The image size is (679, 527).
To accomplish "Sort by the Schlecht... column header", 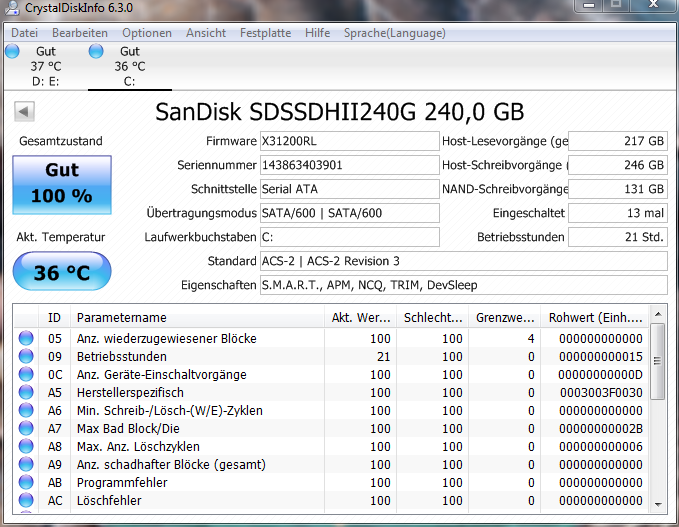I will click(x=433, y=317).
